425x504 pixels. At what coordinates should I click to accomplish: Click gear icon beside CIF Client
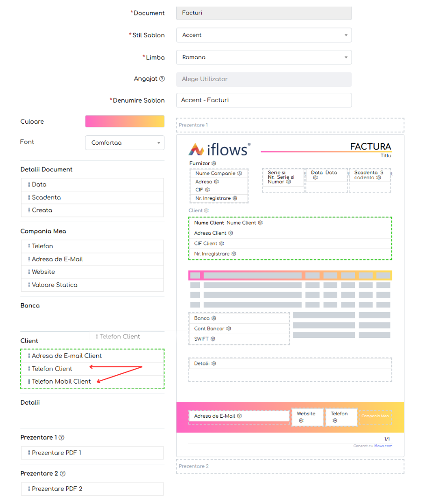(x=222, y=244)
